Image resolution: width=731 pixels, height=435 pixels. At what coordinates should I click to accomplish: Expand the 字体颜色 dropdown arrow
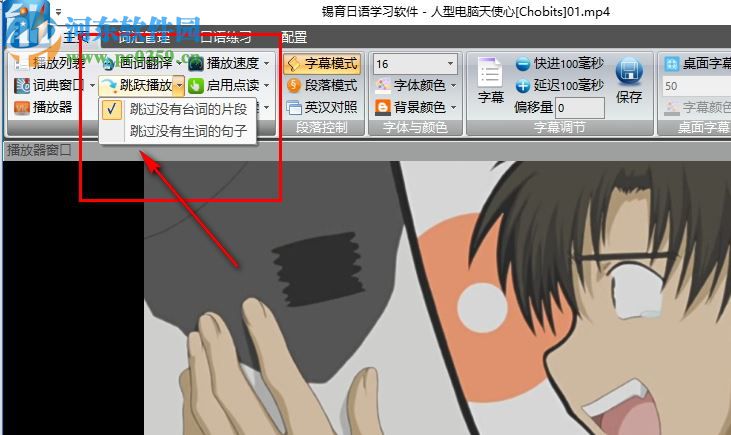coord(453,85)
